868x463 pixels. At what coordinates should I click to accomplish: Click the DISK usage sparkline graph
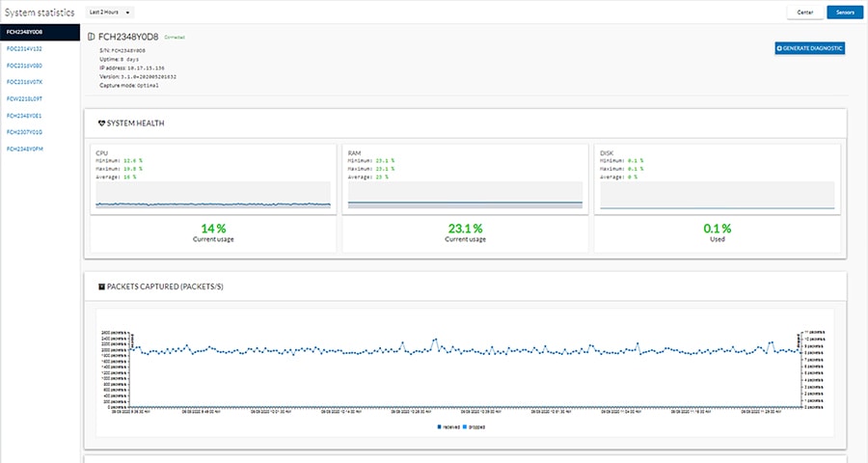coord(718,195)
